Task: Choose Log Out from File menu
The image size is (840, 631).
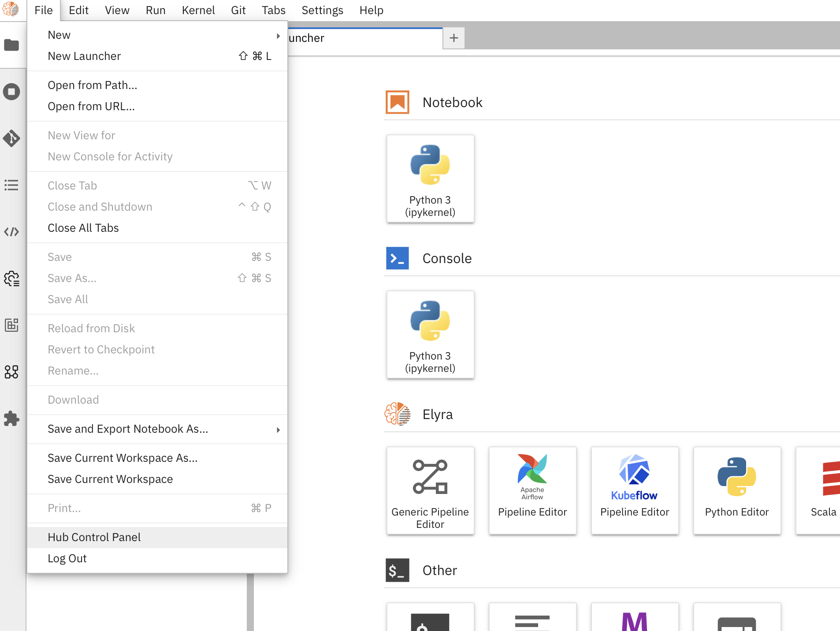Action: pyautogui.click(x=67, y=558)
